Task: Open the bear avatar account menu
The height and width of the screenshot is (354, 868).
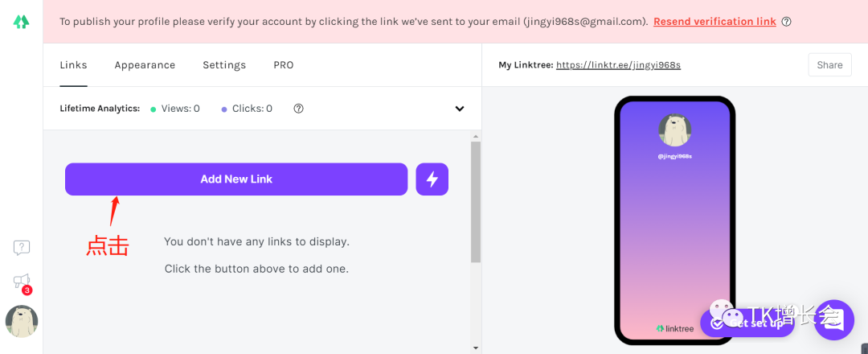Action: pyautogui.click(x=22, y=321)
